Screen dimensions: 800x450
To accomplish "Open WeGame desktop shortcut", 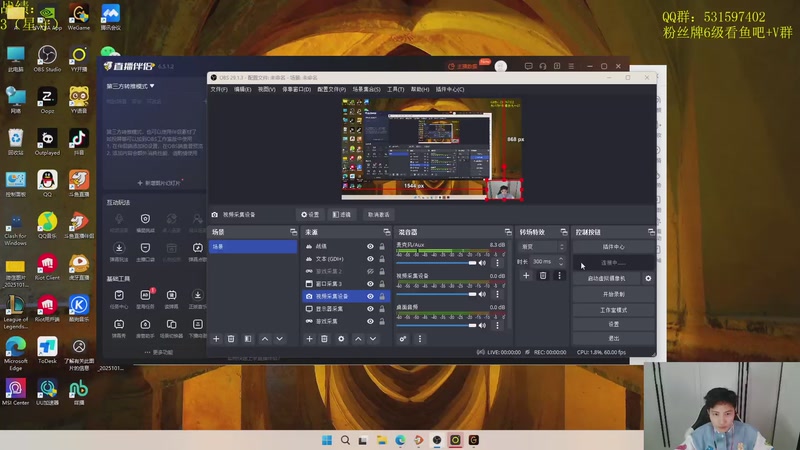I will click(79, 17).
